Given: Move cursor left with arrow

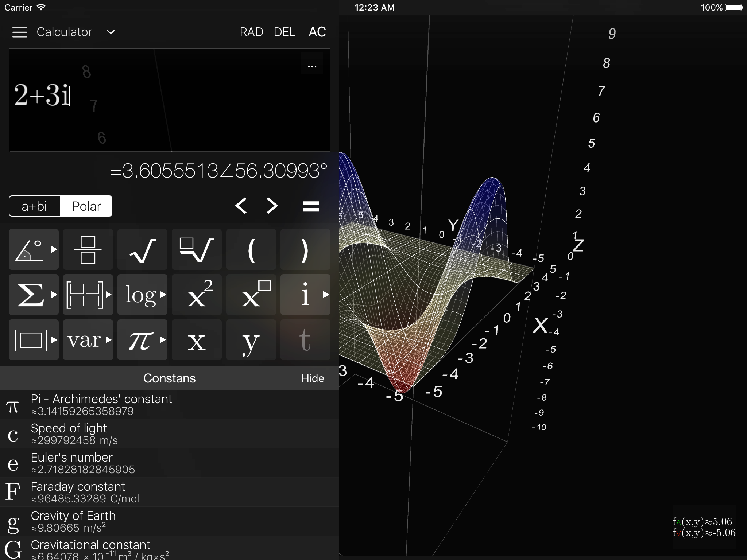Looking at the screenshot, I should (241, 206).
